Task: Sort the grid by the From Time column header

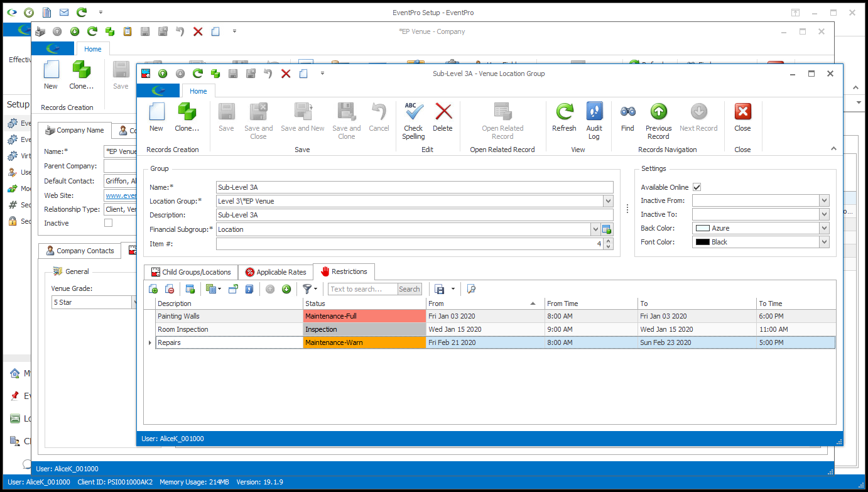Action: pyautogui.click(x=591, y=303)
